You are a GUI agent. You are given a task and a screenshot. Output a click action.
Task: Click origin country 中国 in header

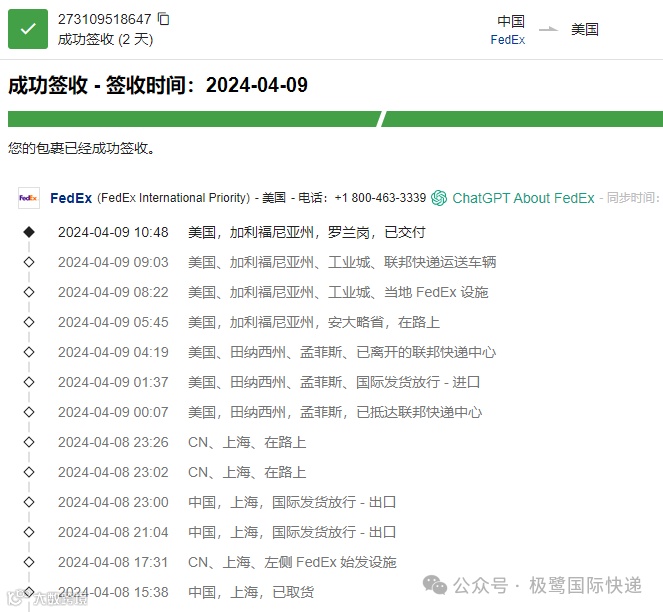click(511, 21)
